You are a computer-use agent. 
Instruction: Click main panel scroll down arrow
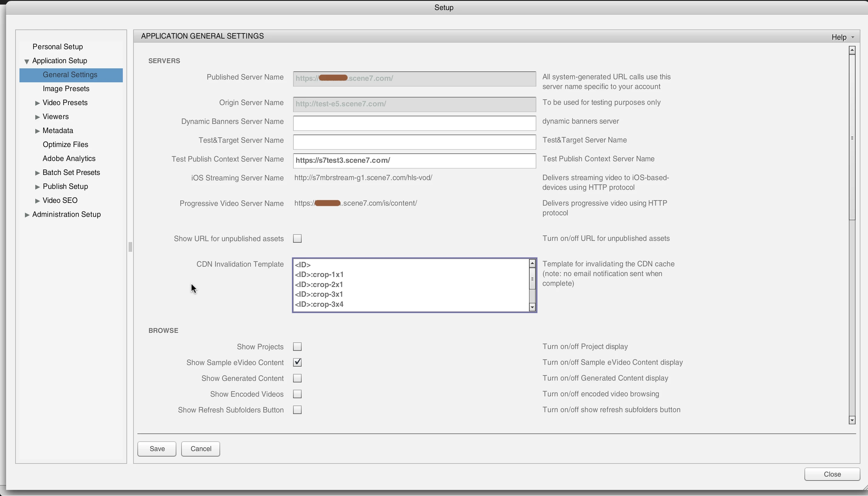click(x=852, y=420)
